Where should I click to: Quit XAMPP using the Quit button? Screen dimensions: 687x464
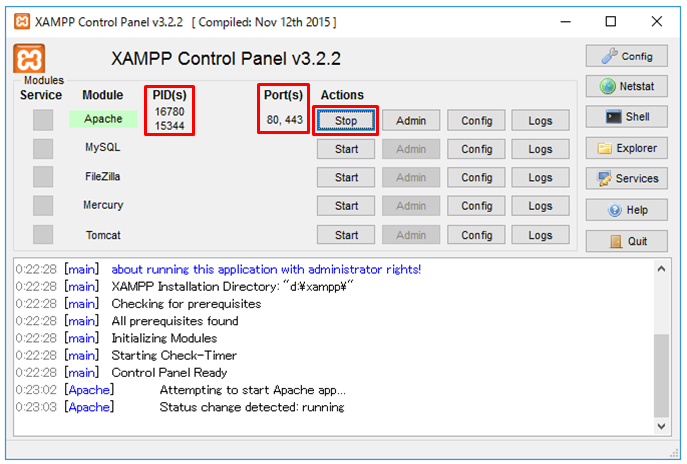[x=626, y=241]
